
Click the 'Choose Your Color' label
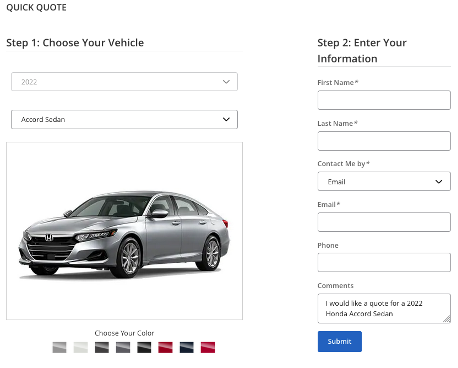click(x=124, y=333)
